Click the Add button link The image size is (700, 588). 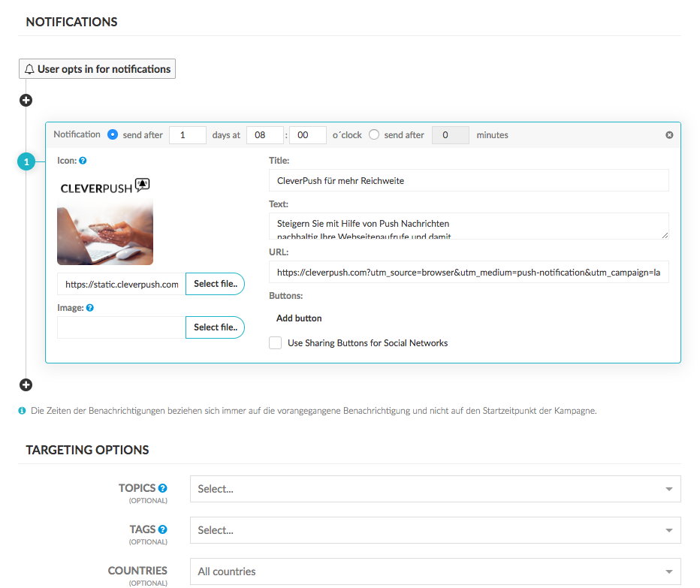point(299,318)
